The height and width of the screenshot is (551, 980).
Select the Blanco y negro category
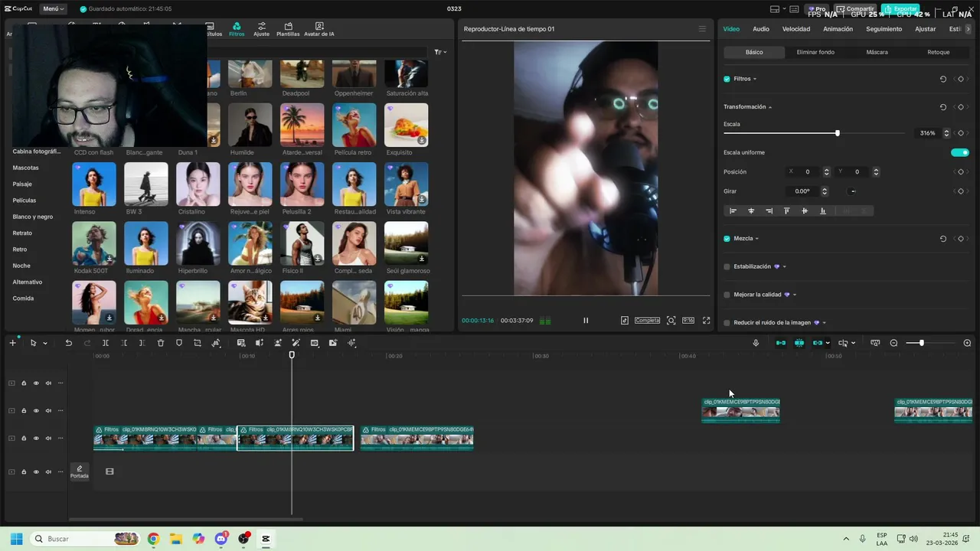click(x=33, y=217)
